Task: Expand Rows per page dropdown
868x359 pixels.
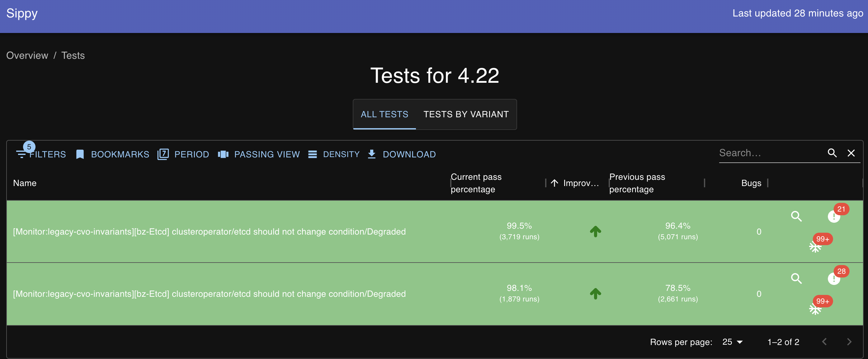Action: pyautogui.click(x=733, y=342)
